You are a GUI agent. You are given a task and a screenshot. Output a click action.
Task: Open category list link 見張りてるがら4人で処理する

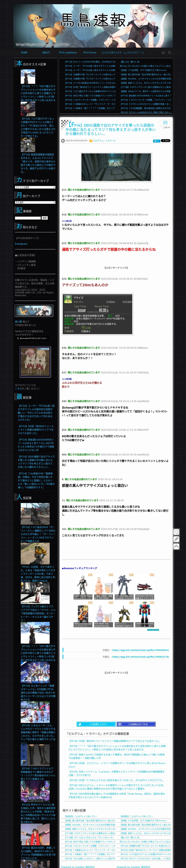(117, 756)
